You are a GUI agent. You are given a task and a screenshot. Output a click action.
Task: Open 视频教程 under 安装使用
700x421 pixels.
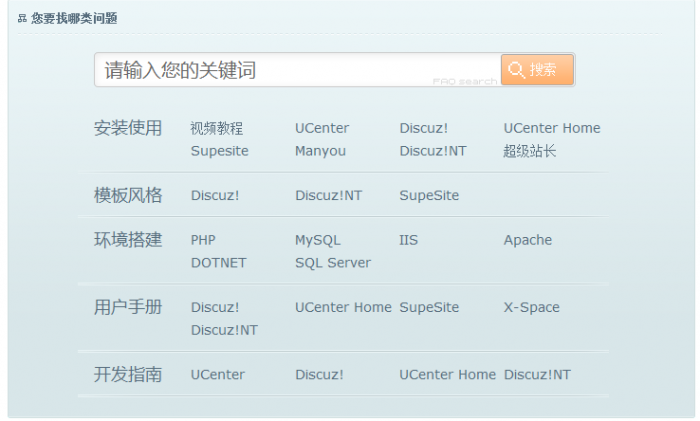tap(217, 129)
